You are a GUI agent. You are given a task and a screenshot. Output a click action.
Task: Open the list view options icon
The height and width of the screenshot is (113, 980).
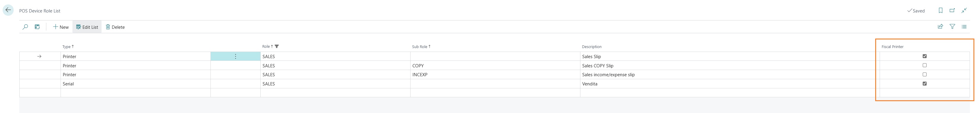[x=964, y=27]
